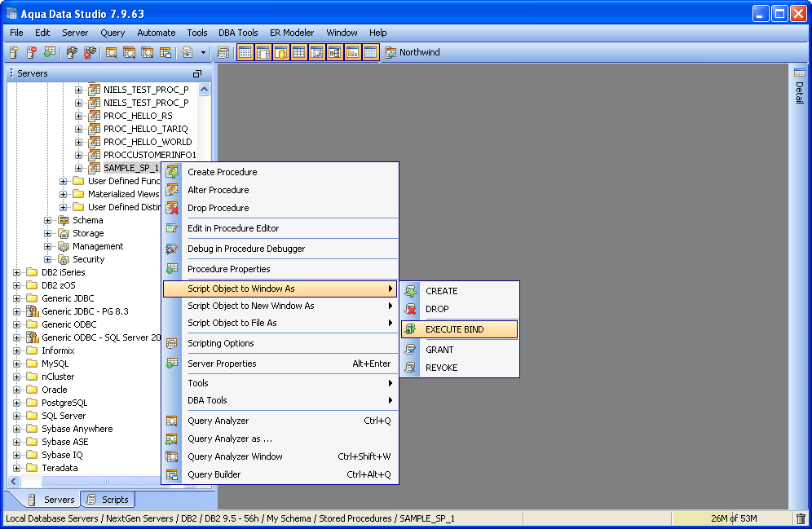Click the REVOKE icon in submenu
Viewport: 812px width, 529px height.
(410, 368)
